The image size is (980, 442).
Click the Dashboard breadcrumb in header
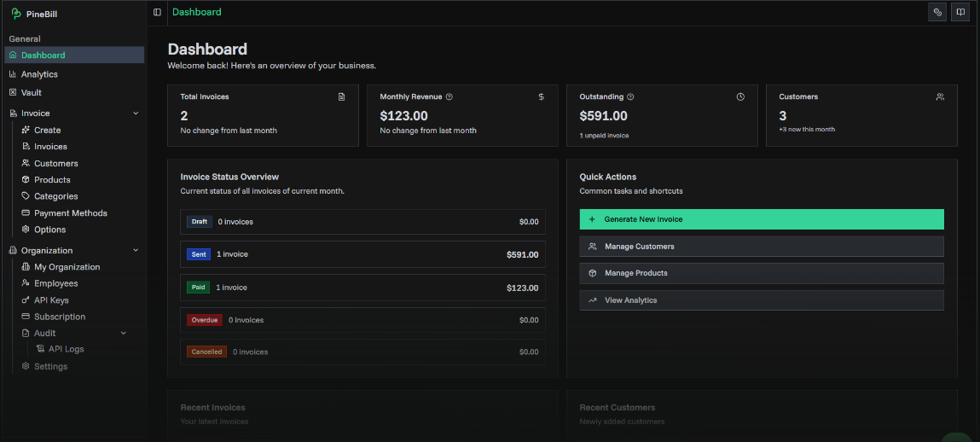click(x=196, y=12)
